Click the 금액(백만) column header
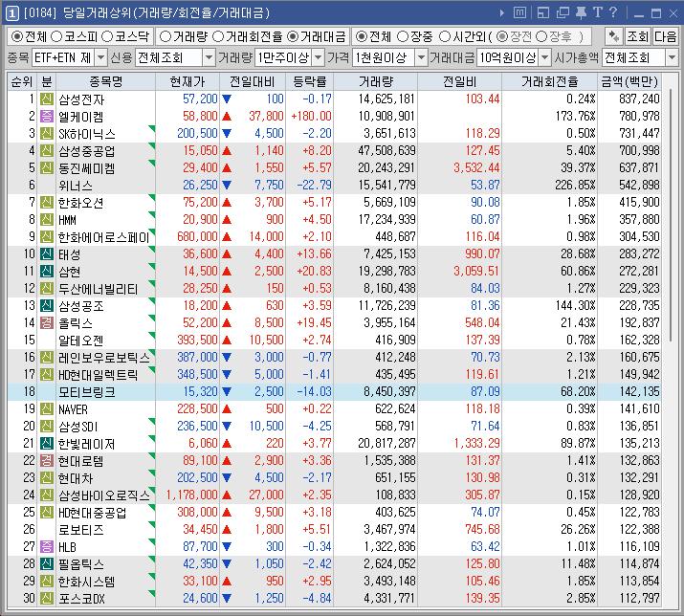684x616 pixels. click(629, 81)
